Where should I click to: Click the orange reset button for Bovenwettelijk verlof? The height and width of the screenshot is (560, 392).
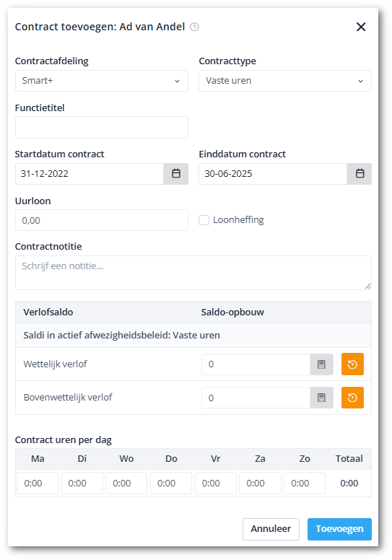(x=352, y=398)
